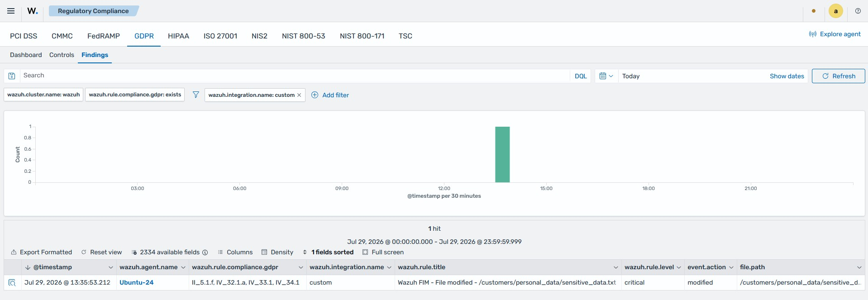868x300 pixels.
Task: Expand the @timestamp column options chevron
Action: (x=110, y=267)
